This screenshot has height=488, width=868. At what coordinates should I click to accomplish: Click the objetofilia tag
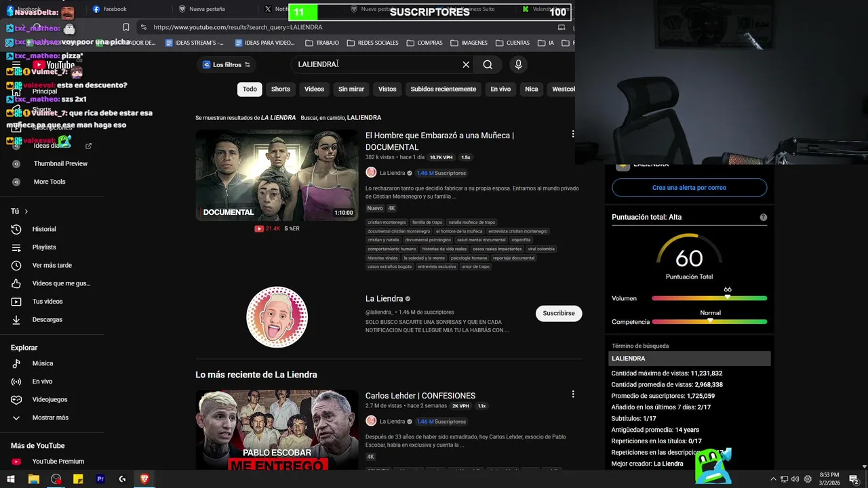521,240
